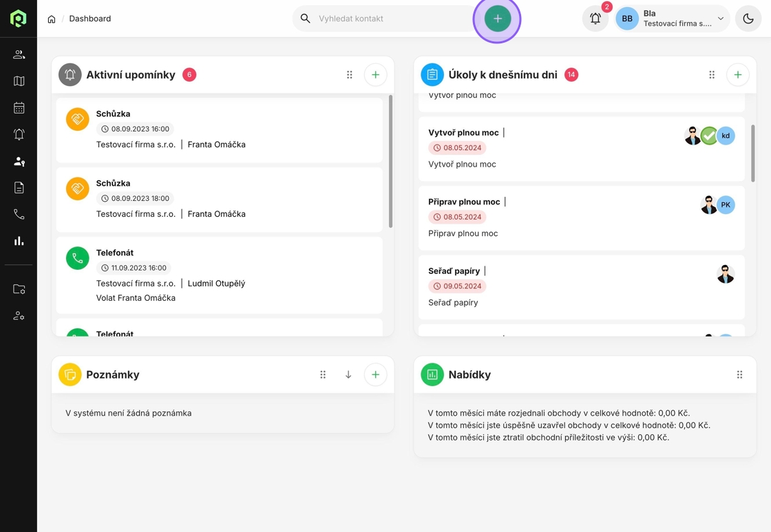This screenshot has height=532, width=771.
Task: Open the bar chart statistics icon in sidebar
Action: [x=19, y=241]
